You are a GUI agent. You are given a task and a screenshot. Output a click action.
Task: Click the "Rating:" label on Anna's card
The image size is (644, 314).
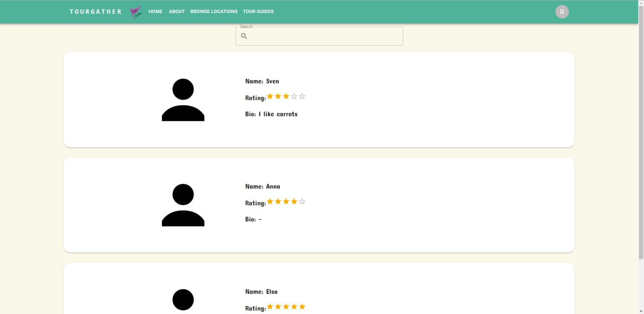coord(256,203)
